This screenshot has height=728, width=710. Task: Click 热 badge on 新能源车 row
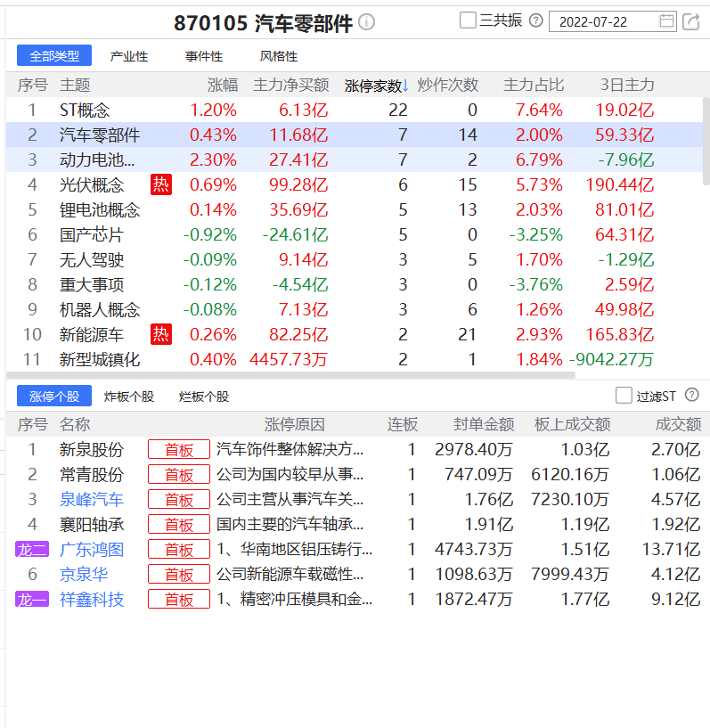click(x=161, y=334)
